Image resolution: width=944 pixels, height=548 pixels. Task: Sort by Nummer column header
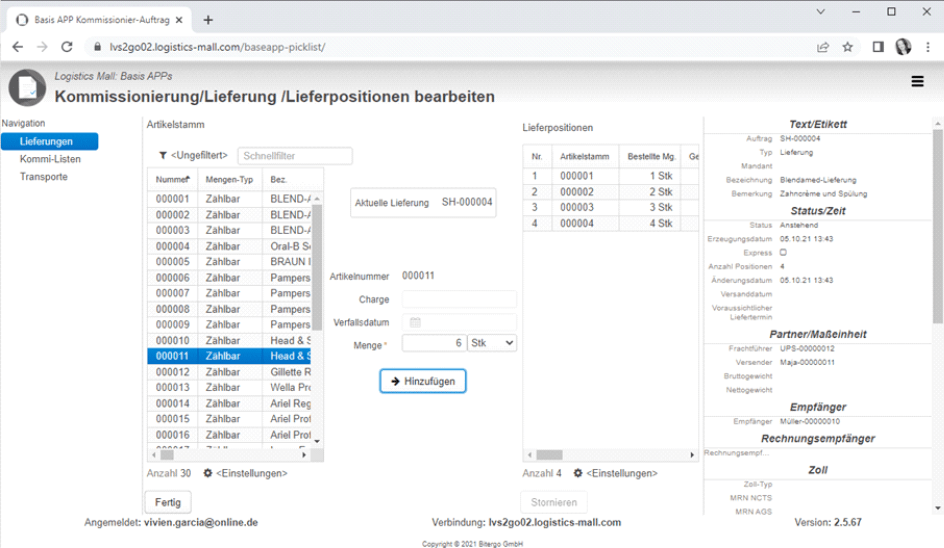(x=173, y=179)
